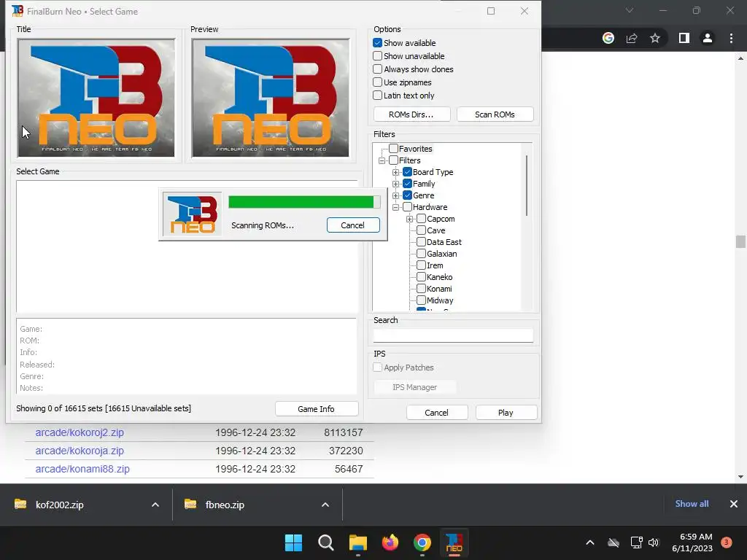The height and width of the screenshot is (560, 747).
Task: Click the Select Game list area
Action: (x=187, y=246)
